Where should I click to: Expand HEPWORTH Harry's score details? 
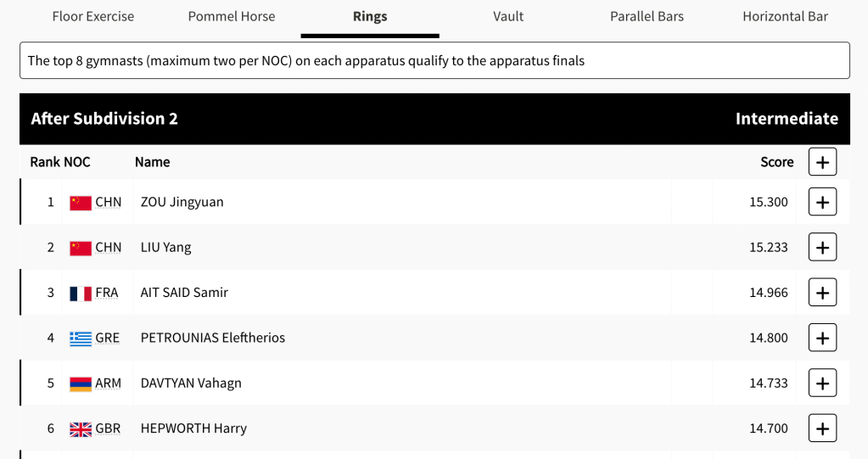point(822,428)
